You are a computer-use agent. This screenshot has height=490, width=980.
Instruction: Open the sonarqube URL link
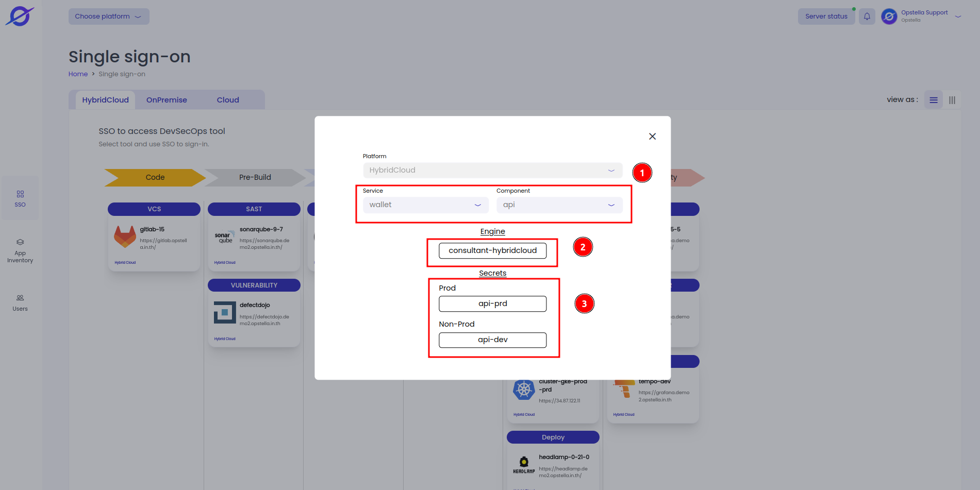[x=264, y=244]
